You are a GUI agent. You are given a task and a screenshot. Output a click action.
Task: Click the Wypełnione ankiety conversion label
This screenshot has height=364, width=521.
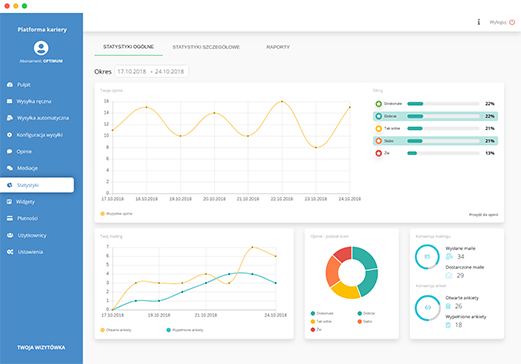466,317
